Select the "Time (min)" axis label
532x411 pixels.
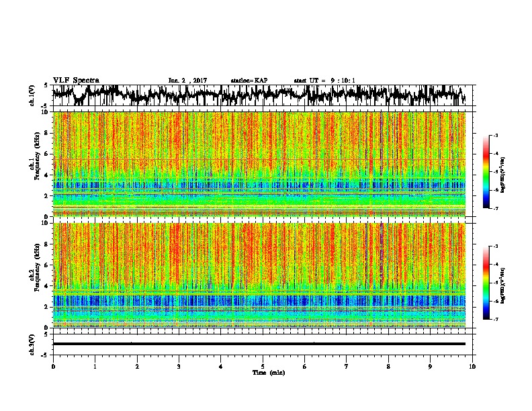click(269, 373)
